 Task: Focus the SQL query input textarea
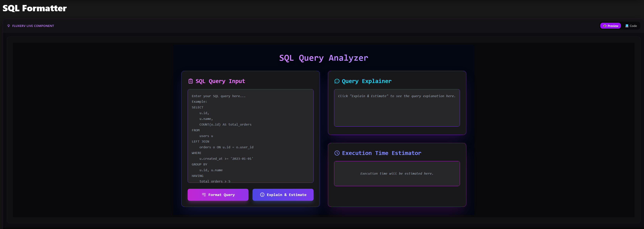tap(250, 136)
